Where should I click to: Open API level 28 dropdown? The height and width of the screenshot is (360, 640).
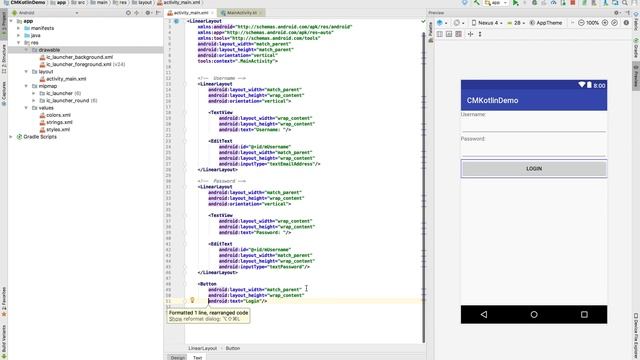click(516, 23)
